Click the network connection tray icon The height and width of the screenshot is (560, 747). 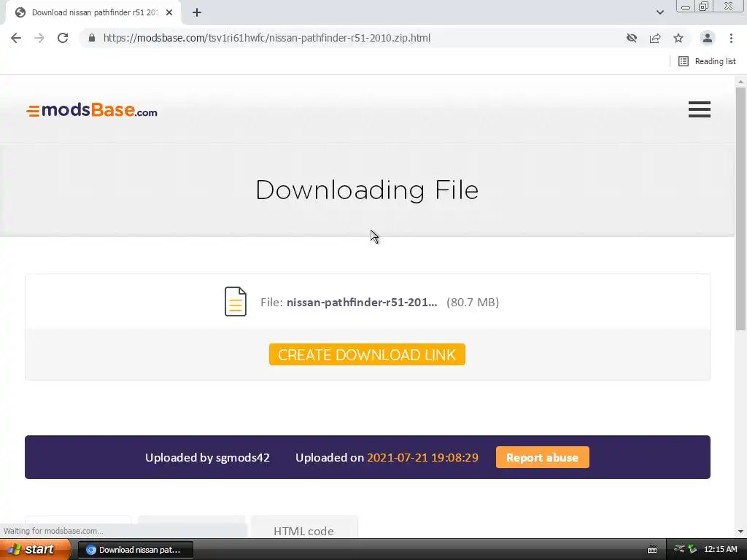[x=679, y=550]
